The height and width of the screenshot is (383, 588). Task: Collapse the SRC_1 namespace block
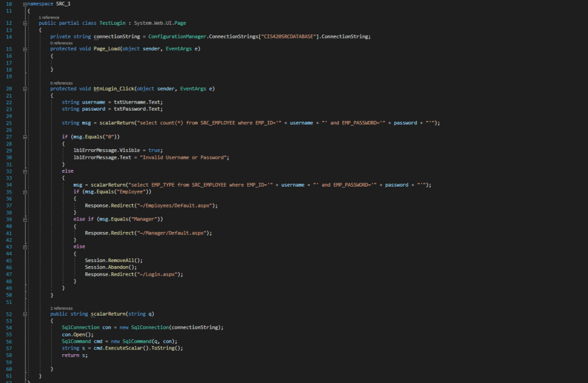(x=25, y=3)
